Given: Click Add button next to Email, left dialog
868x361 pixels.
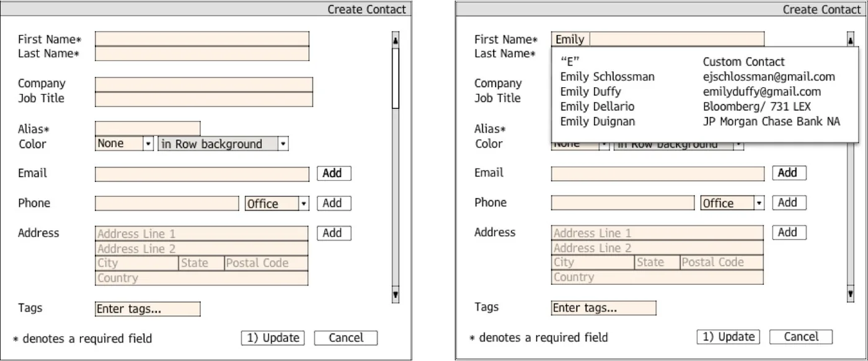Looking at the screenshot, I should coord(334,173).
